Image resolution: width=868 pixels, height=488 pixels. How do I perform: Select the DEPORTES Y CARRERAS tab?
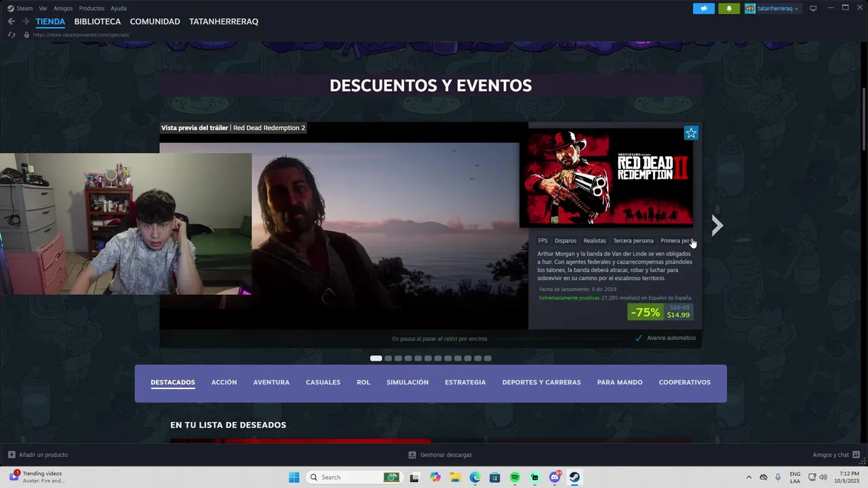point(541,382)
